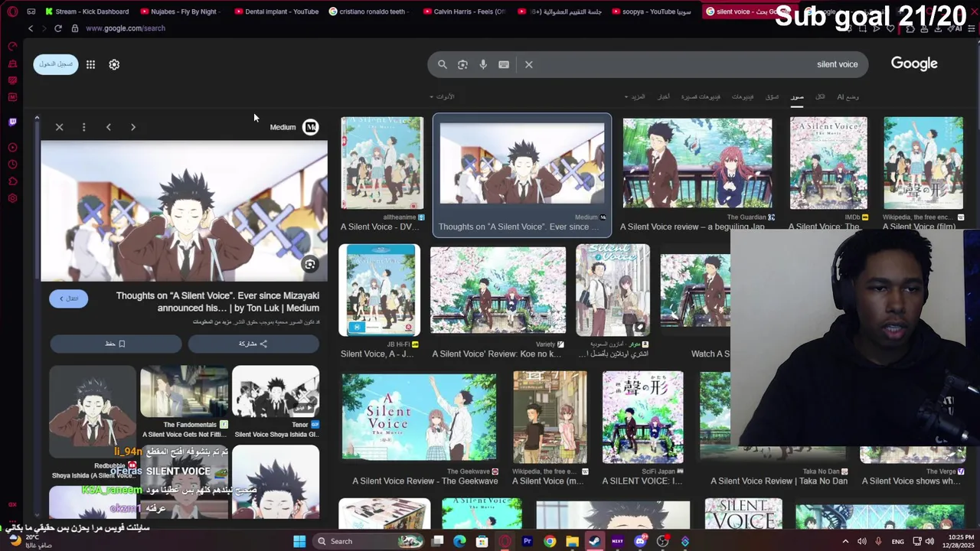Switch to Nujabes - Fly By Night browser tab
The height and width of the screenshot is (551, 980).
pos(180,11)
